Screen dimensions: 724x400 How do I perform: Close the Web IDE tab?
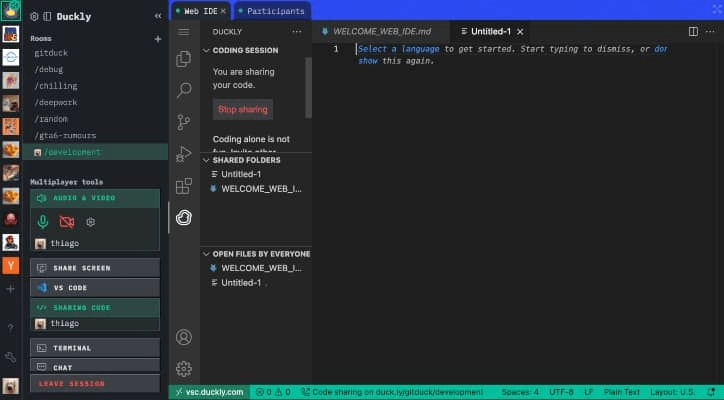[x=223, y=11]
